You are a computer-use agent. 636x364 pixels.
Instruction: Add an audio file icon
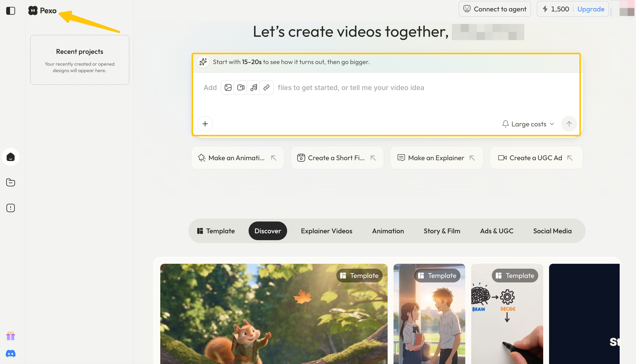click(x=254, y=87)
